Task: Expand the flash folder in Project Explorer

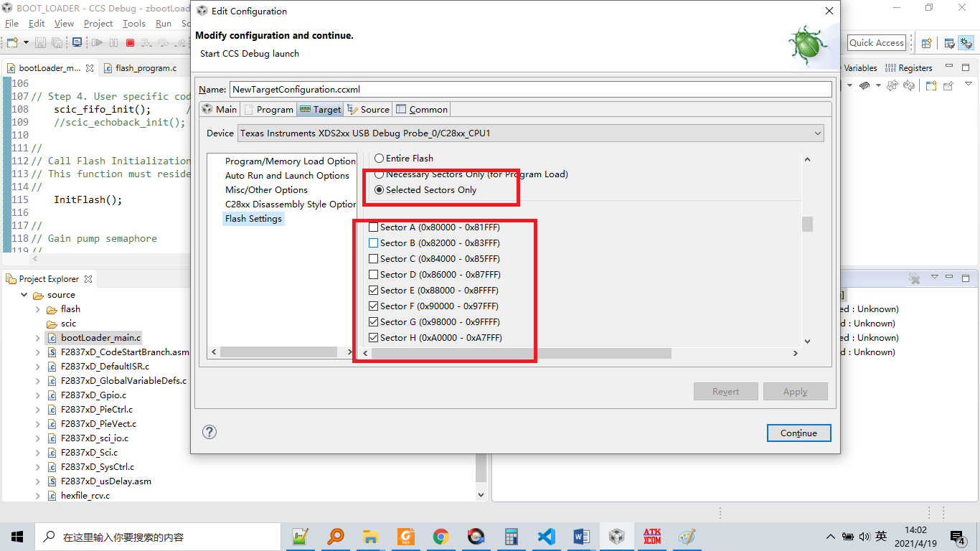Action: (37, 309)
